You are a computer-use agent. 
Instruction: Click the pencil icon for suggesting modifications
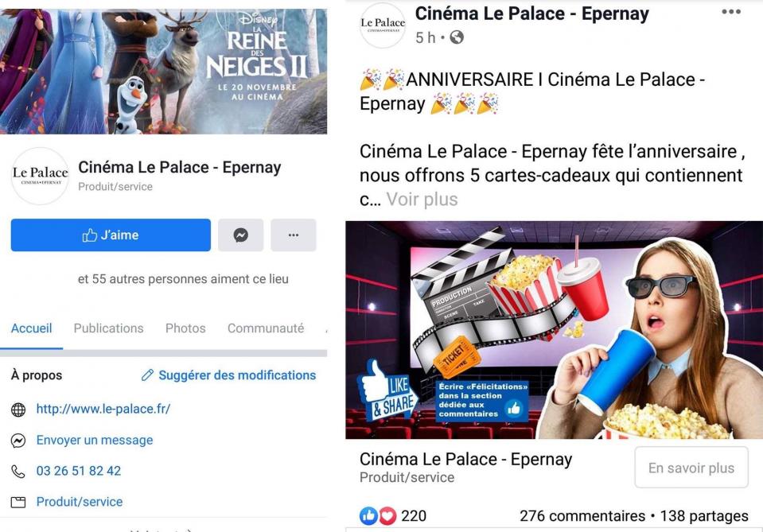(x=147, y=375)
